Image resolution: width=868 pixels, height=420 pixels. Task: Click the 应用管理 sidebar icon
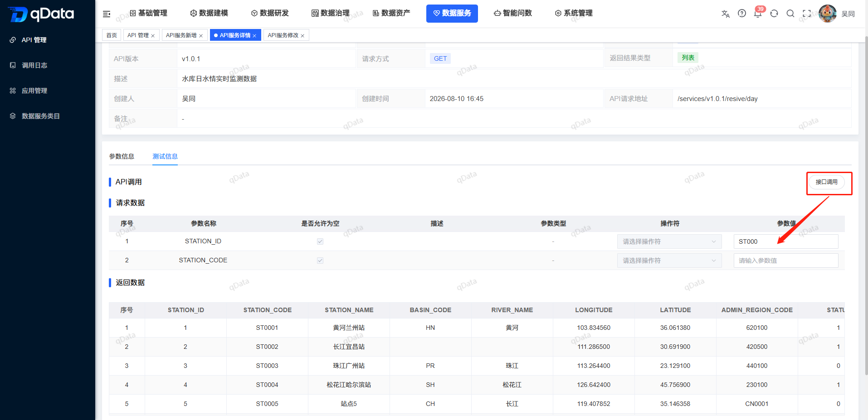click(13, 91)
